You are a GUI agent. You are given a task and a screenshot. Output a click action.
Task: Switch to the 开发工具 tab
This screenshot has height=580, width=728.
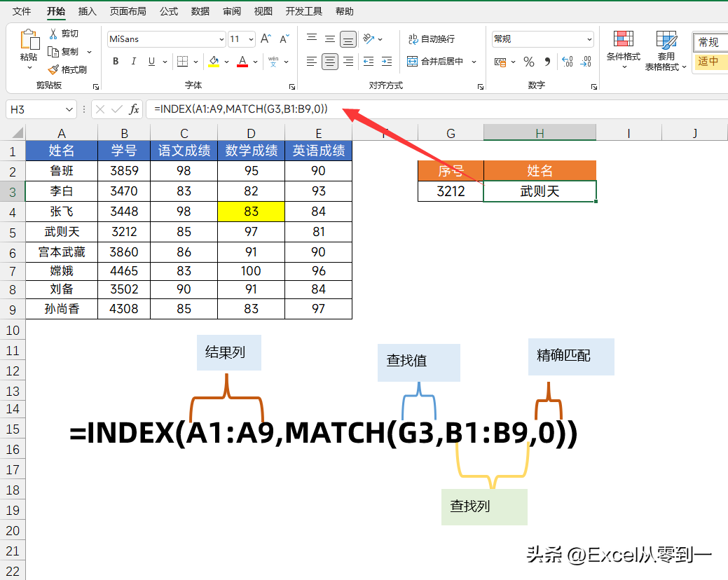(303, 11)
